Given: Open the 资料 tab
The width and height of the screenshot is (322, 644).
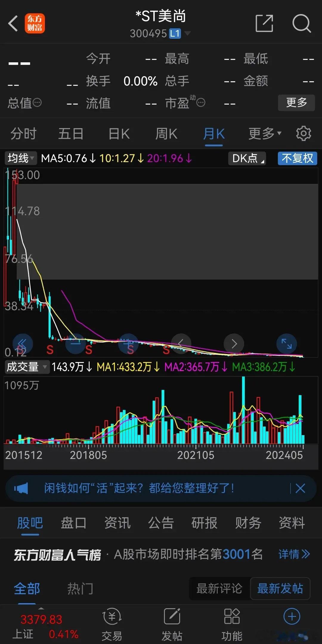Looking at the screenshot, I should (292, 523).
